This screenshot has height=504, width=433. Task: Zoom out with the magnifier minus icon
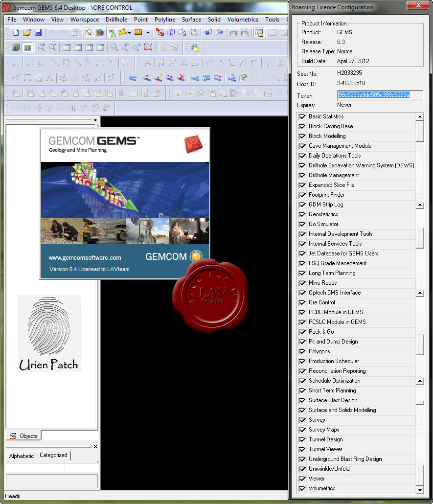pos(52,47)
